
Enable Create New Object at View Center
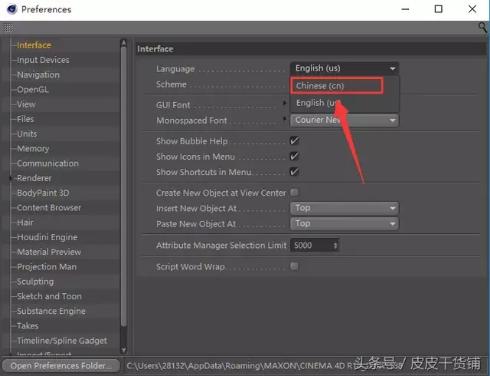coord(294,192)
